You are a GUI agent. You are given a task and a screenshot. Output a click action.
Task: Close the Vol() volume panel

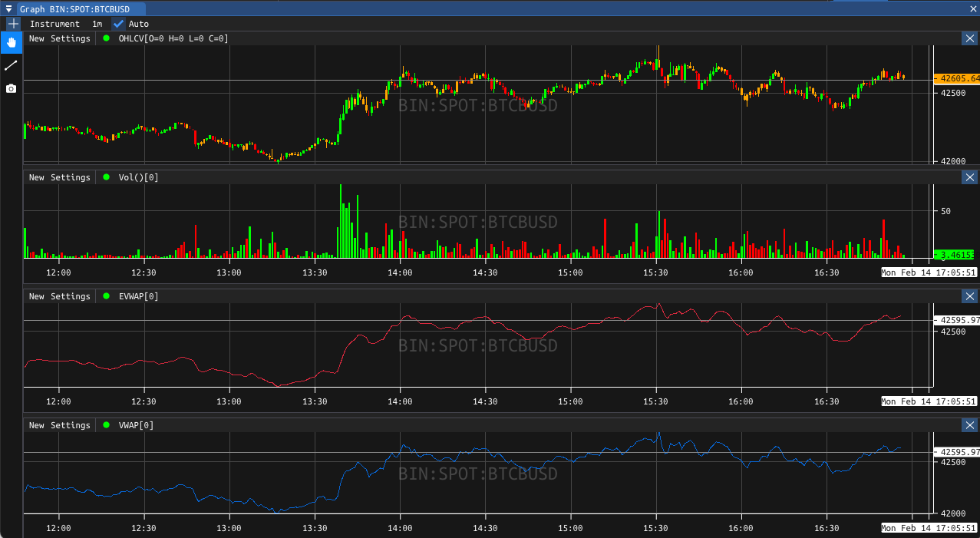coord(970,177)
